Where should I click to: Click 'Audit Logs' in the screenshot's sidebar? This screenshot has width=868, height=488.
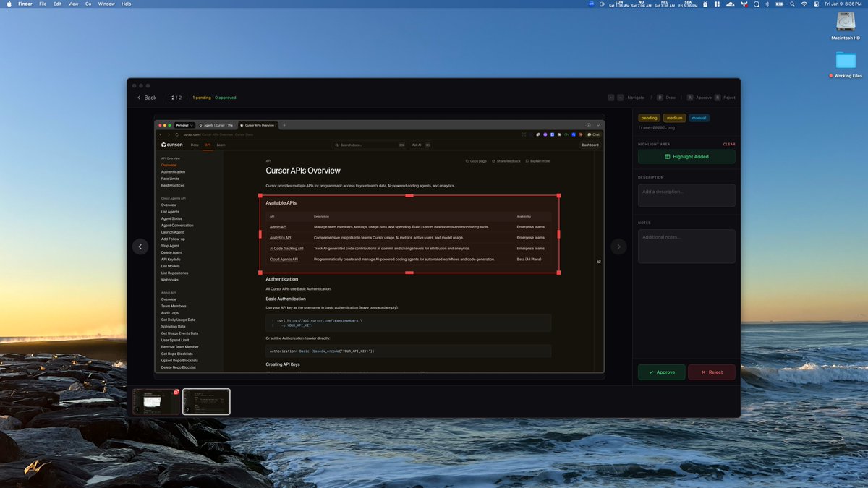[x=170, y=312]
